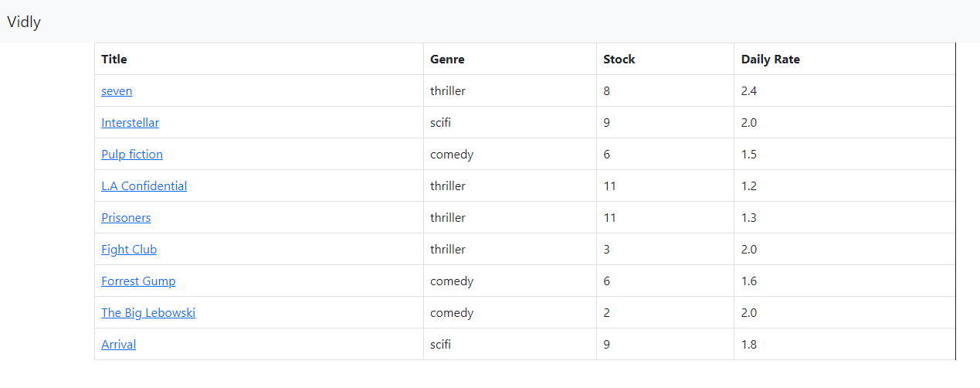The height and width of the screenshot is (388, 980).
Task: Click the Genre column header
Action: 447,60
